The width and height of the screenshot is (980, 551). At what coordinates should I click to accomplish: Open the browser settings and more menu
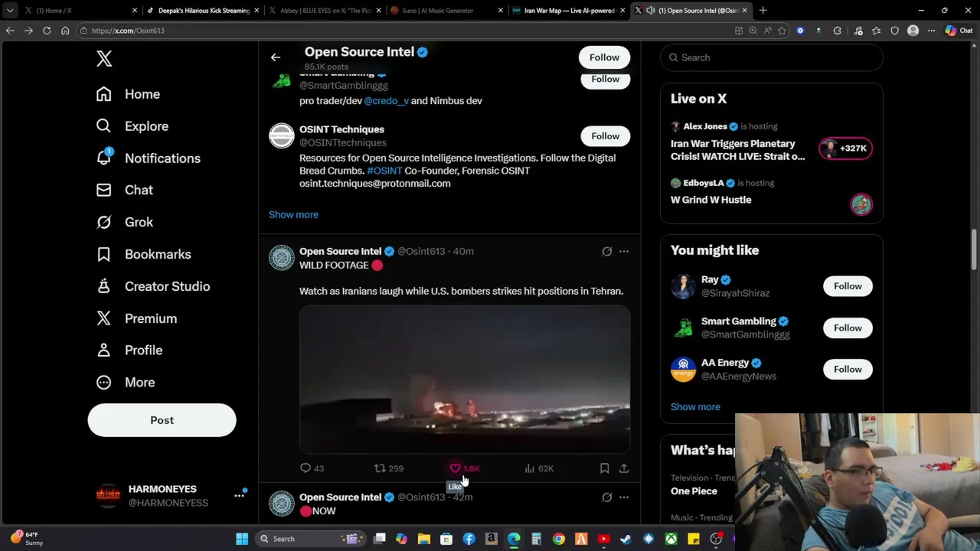[x=931, y=31]
